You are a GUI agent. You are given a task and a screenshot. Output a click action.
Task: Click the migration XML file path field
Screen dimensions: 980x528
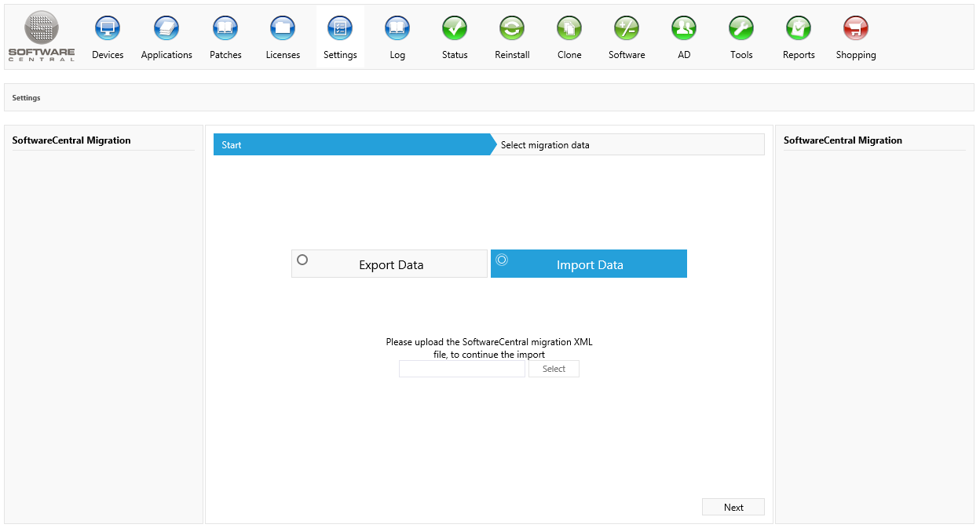point(462,369)
